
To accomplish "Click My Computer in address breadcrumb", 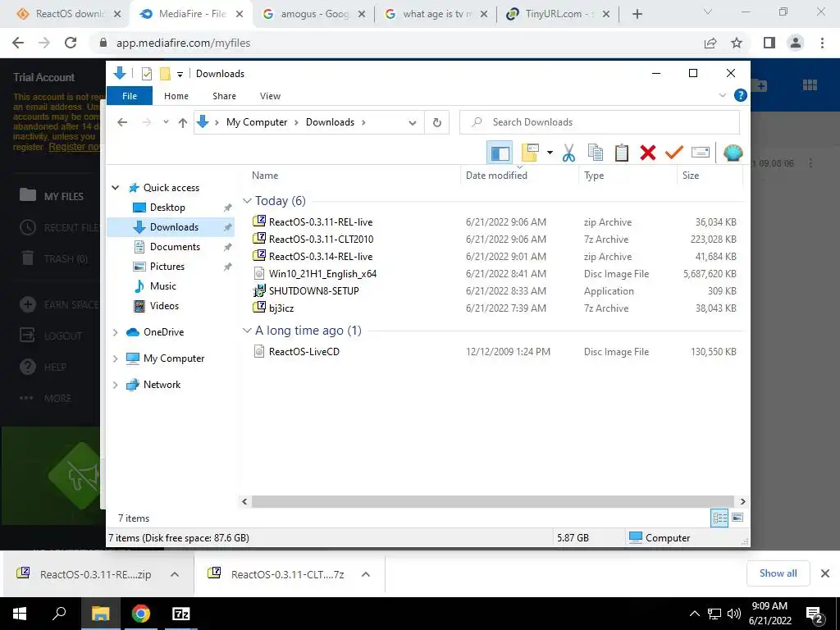I will click(257, 122).
